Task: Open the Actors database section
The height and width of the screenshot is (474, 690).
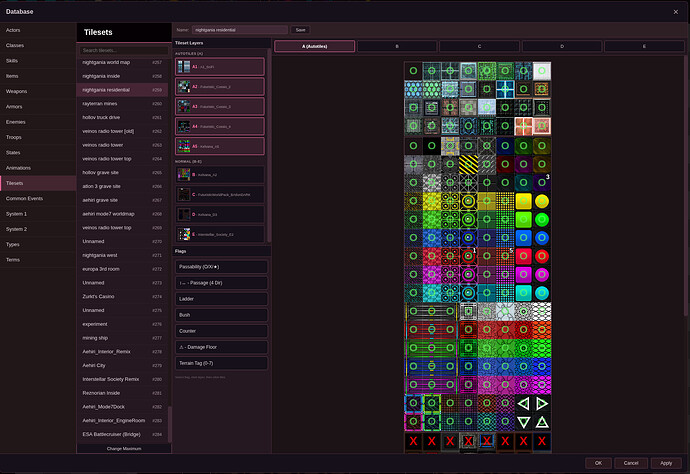Action: [38, 30]
